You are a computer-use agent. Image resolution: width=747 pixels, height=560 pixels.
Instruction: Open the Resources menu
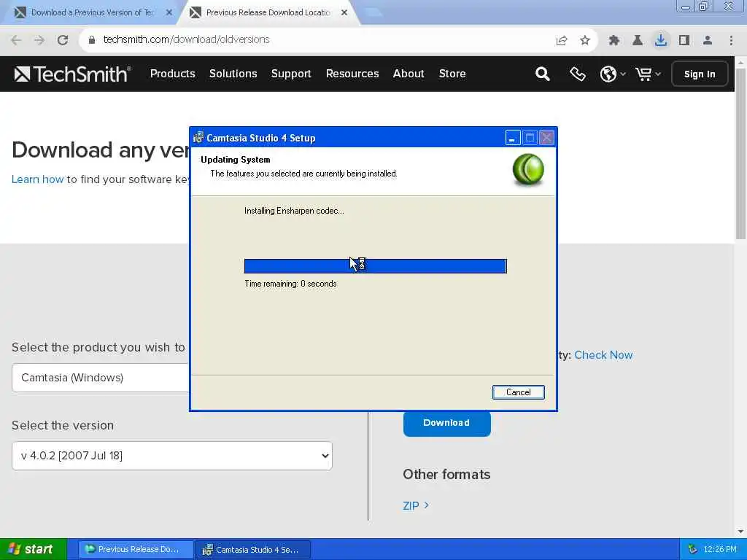click(x=352, y=74)
